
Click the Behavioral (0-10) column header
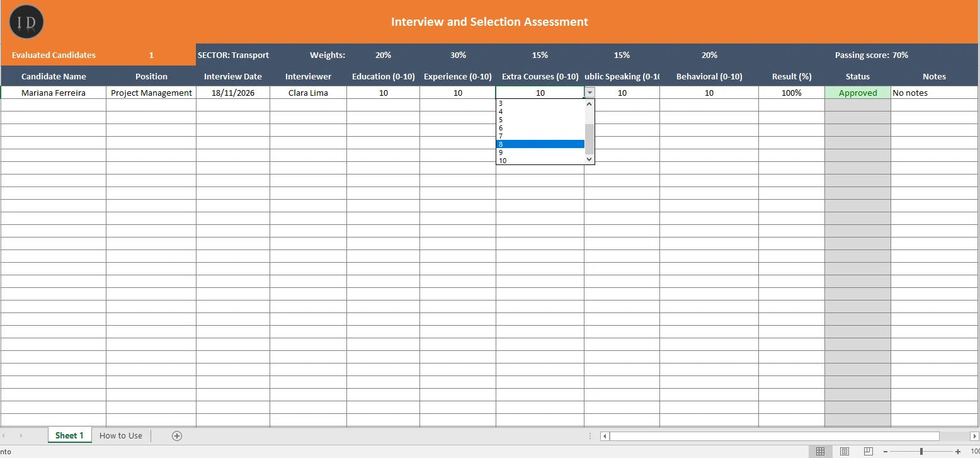[709, 76]
